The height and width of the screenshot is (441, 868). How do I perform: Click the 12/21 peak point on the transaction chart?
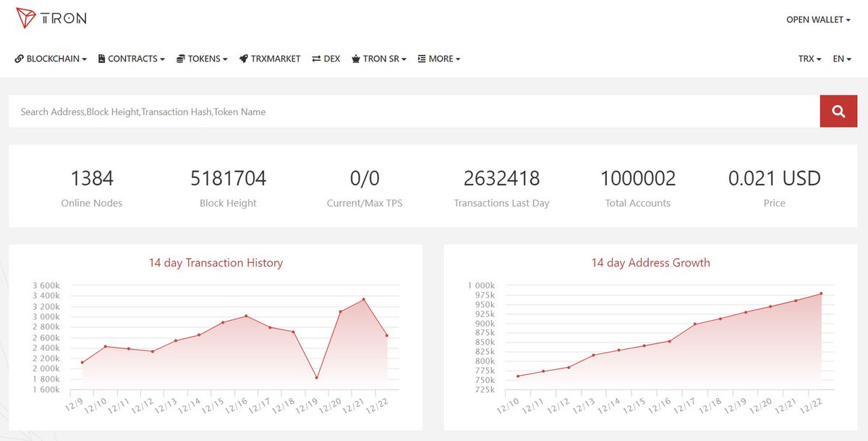point(364,299)
